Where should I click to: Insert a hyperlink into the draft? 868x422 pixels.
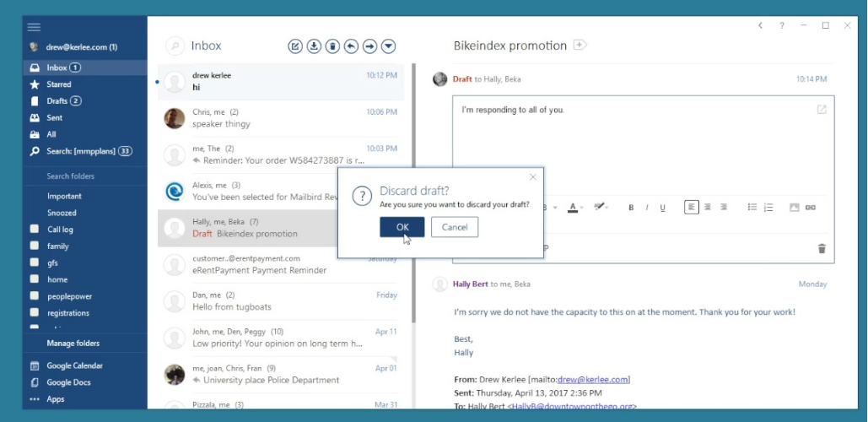click(x=811, y=207)
